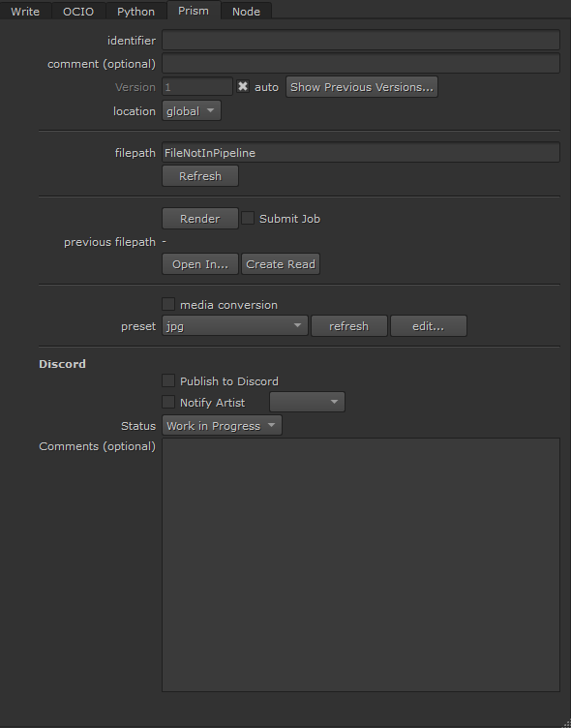Open the Node tab
Viewport: 571px width, 728px height.
click(246, 12)
